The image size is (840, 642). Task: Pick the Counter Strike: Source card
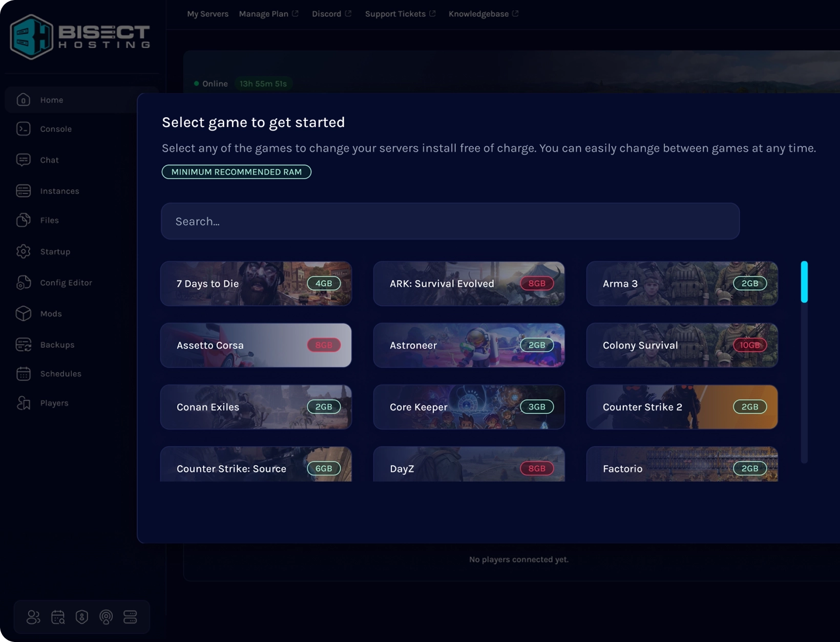click(x=256, y=464)
